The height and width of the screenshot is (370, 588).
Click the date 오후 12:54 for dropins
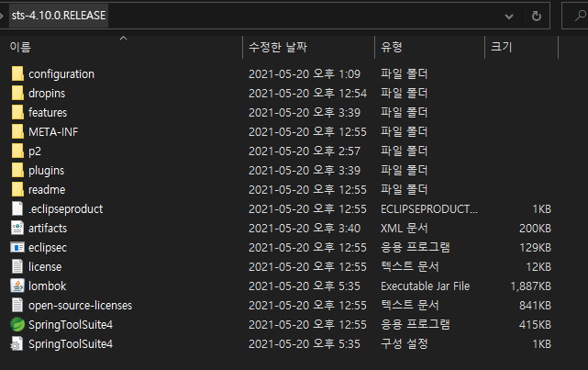(x=307, y=94)
